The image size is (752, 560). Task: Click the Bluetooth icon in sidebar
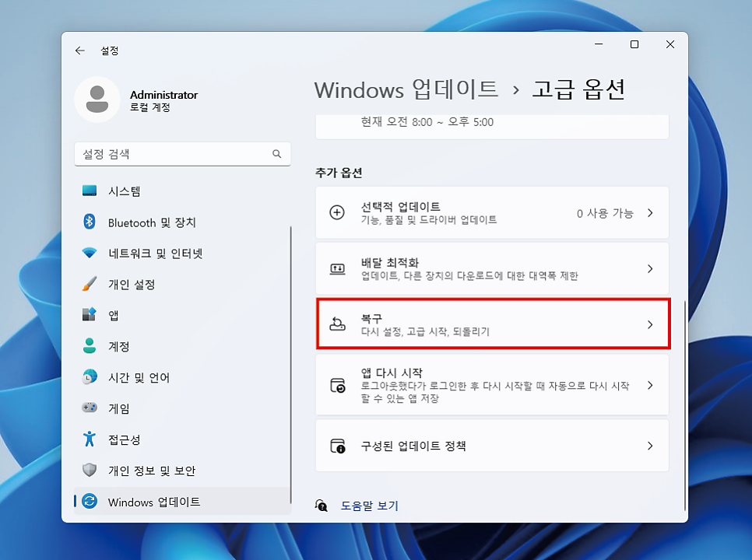click(90, 222)
